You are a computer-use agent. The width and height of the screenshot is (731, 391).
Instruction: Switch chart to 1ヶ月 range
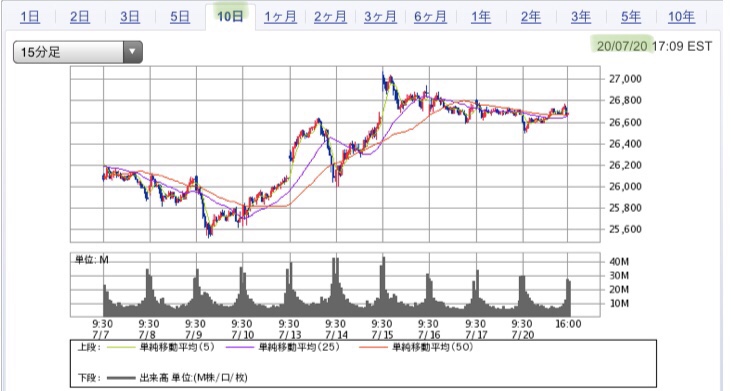pyautogui.click(x=280, y=17)
